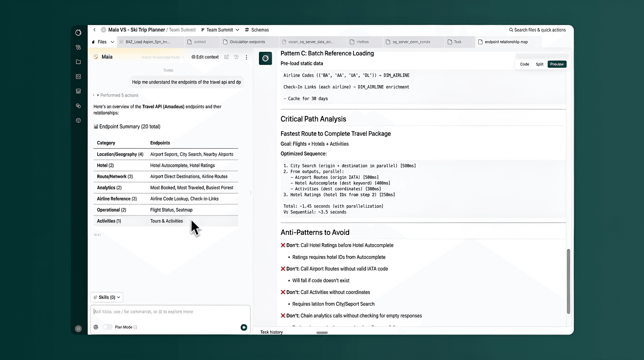Image resolution: width=644 pixels, height=360 pixels.
Task: Click the Analytics (2) cell
Action: (109, 187)
